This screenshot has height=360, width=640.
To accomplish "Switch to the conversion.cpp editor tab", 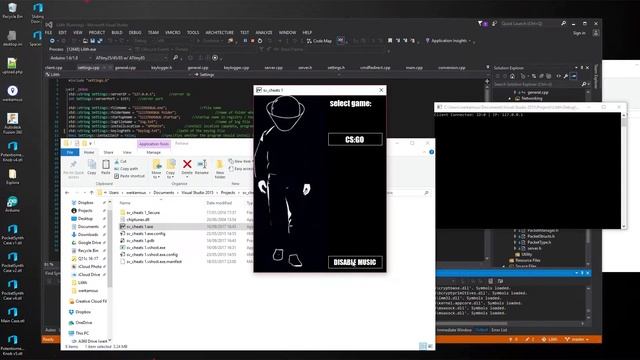I will coord(452,68).
